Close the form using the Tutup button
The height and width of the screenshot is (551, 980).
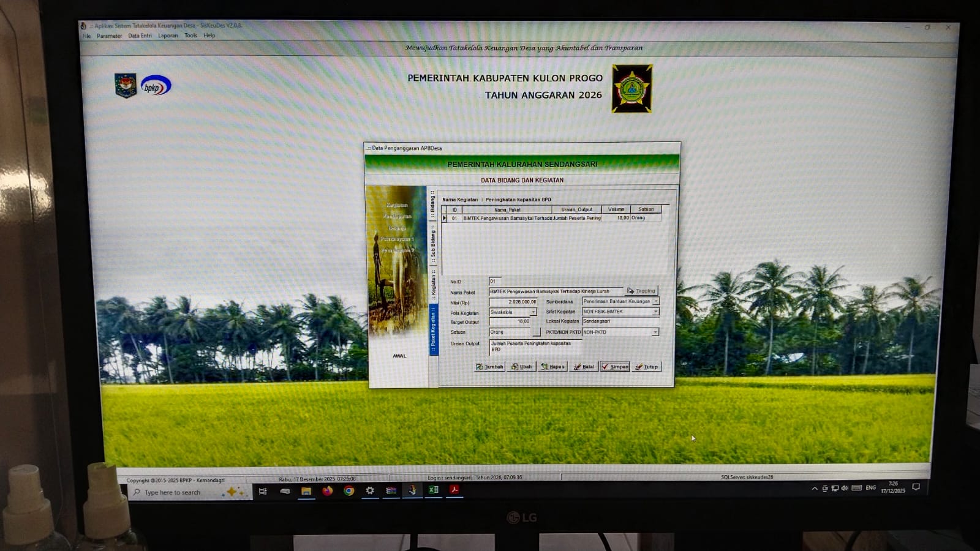647,367
